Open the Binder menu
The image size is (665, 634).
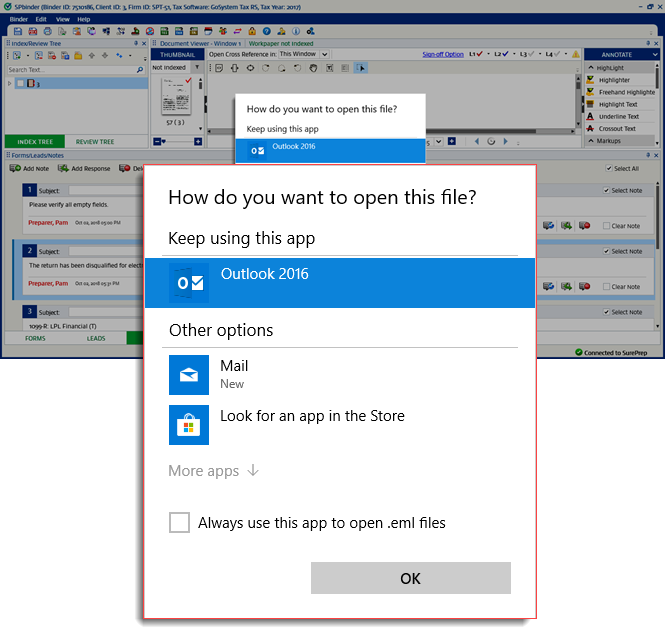tap(19, 19)
